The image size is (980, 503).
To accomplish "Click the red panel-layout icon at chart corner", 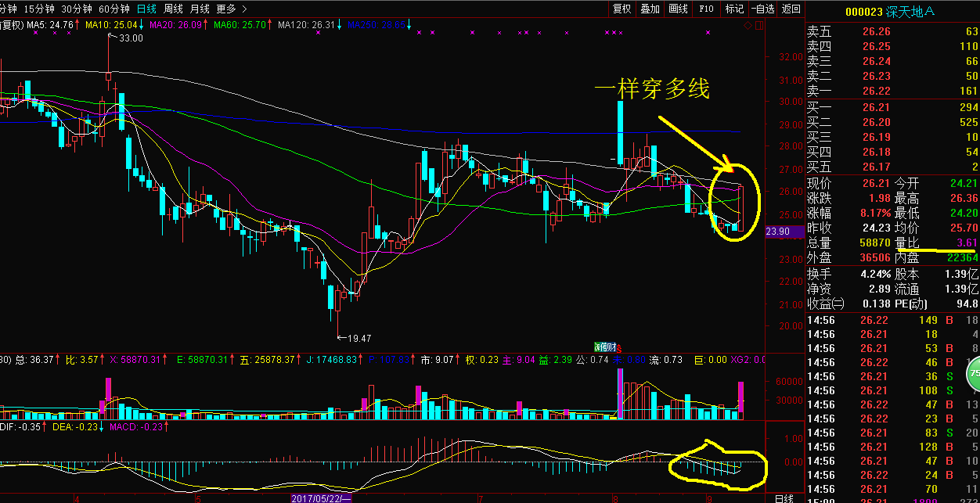I will [758, 26].
